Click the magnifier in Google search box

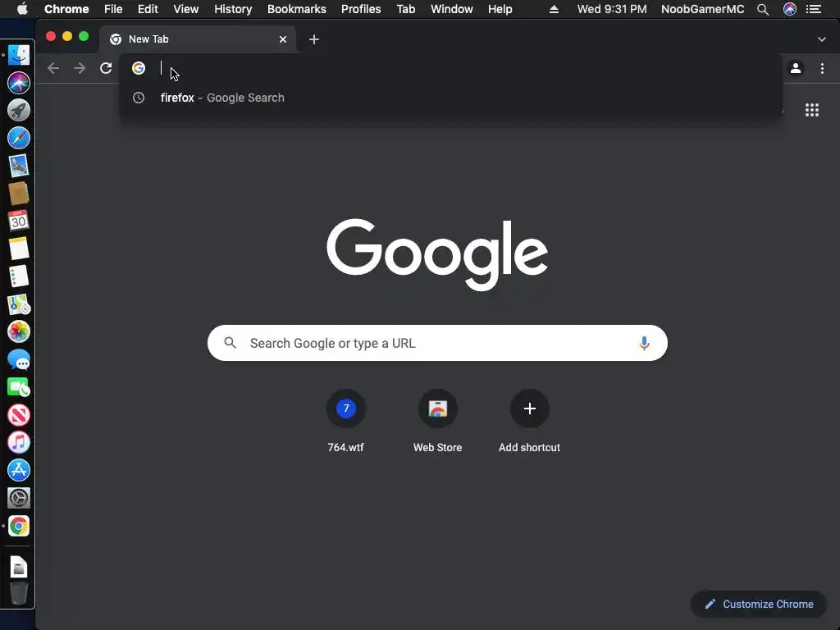click(x=230, y=343)
